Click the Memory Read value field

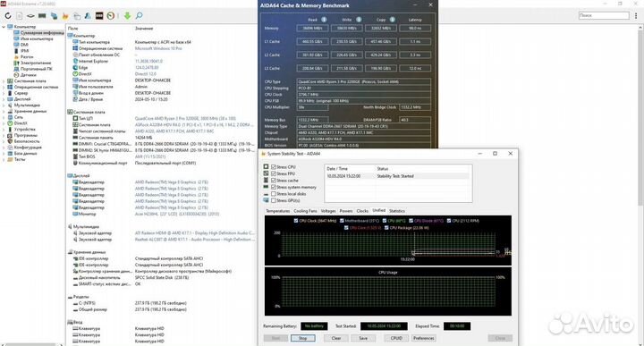point(312,29)
